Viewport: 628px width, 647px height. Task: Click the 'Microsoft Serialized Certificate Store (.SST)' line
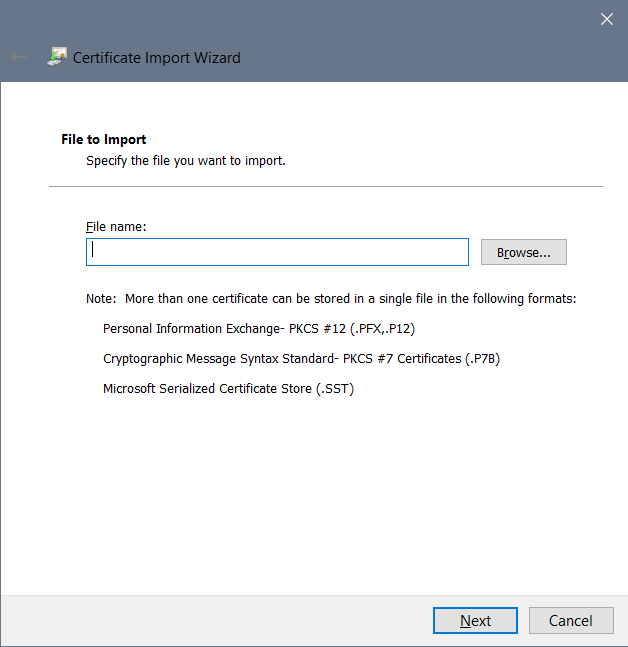coord(228,389)
